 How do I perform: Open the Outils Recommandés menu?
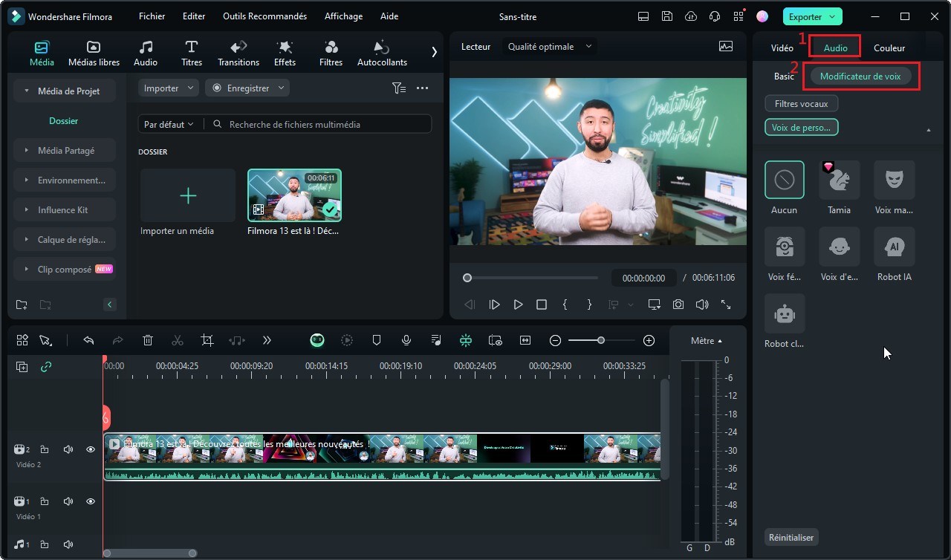click(x=264, y=16)
